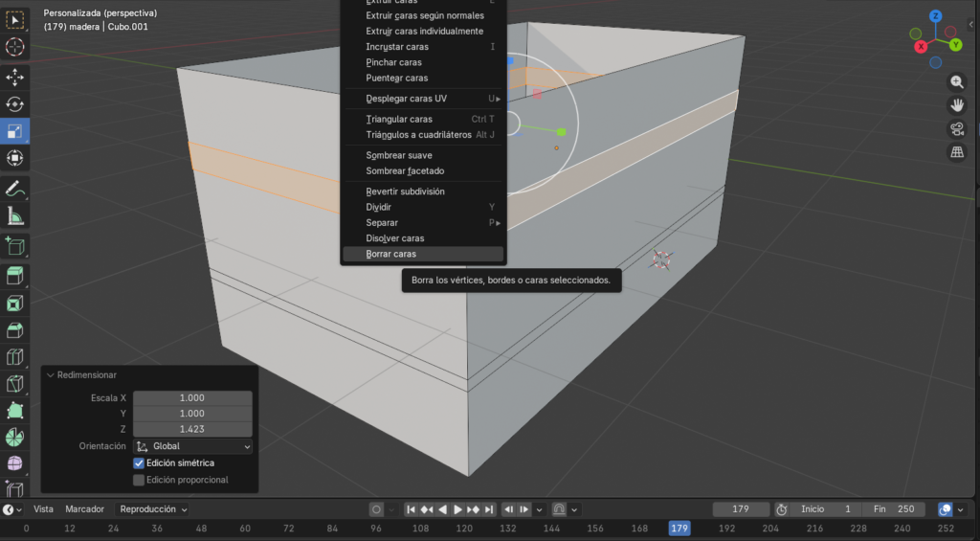Click the zoom magnifier viewport icon
The height and width of the screenshot is (541, 980).
point(956,82)
